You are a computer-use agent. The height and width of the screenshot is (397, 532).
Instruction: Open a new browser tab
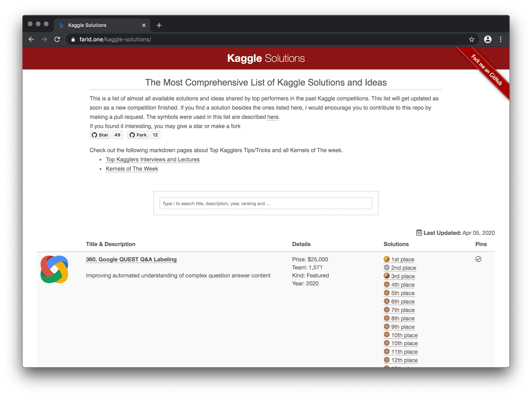(x=159, y=25)
